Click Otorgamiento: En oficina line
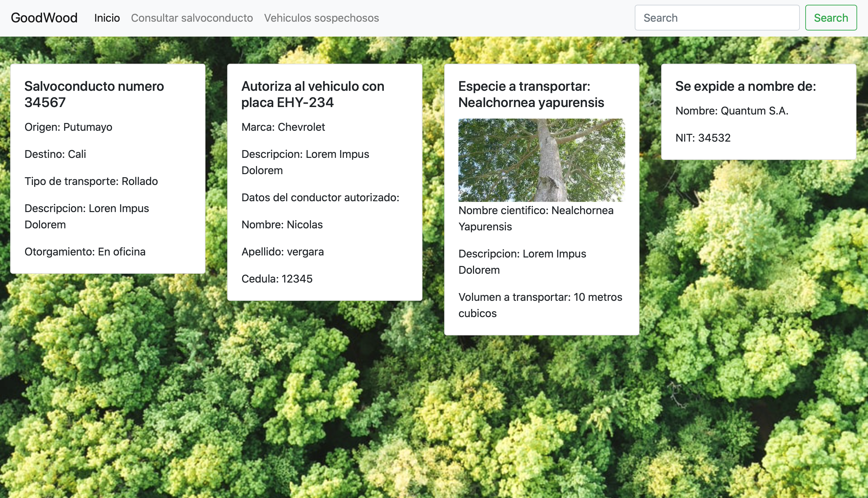 tap(85, 251)
